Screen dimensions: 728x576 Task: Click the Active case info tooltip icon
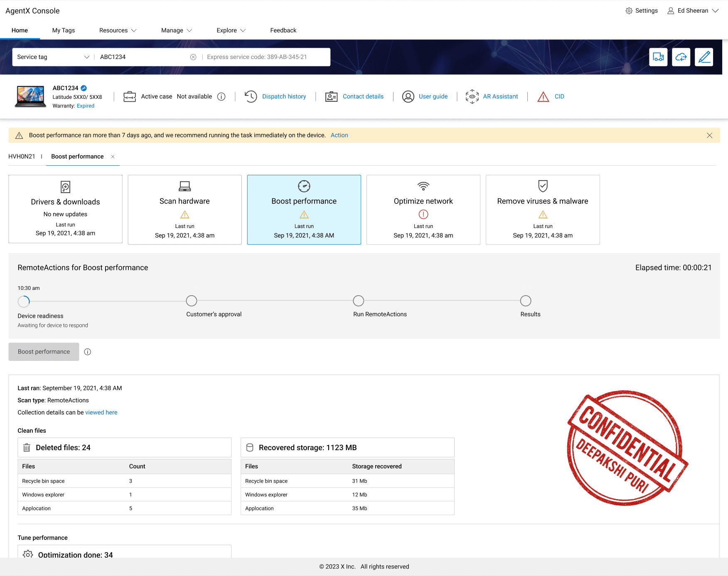click(x=221, y=96)
